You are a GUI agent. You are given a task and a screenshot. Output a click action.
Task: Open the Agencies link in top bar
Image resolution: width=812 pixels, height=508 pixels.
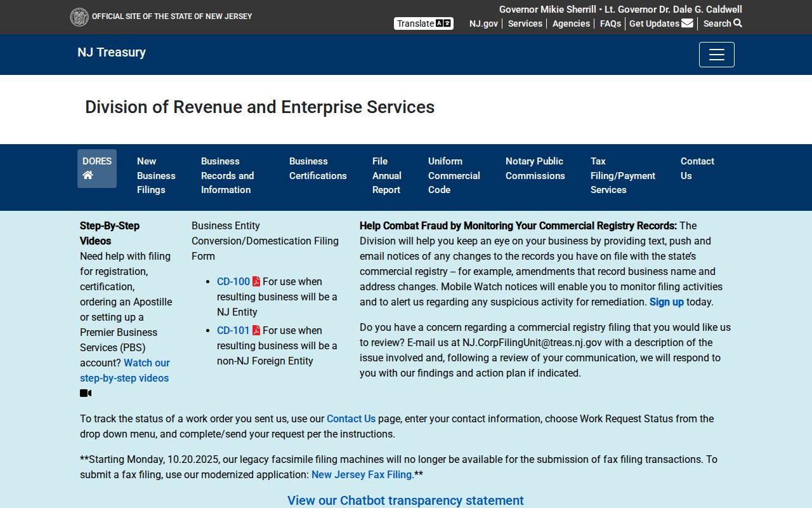point(571,23)
